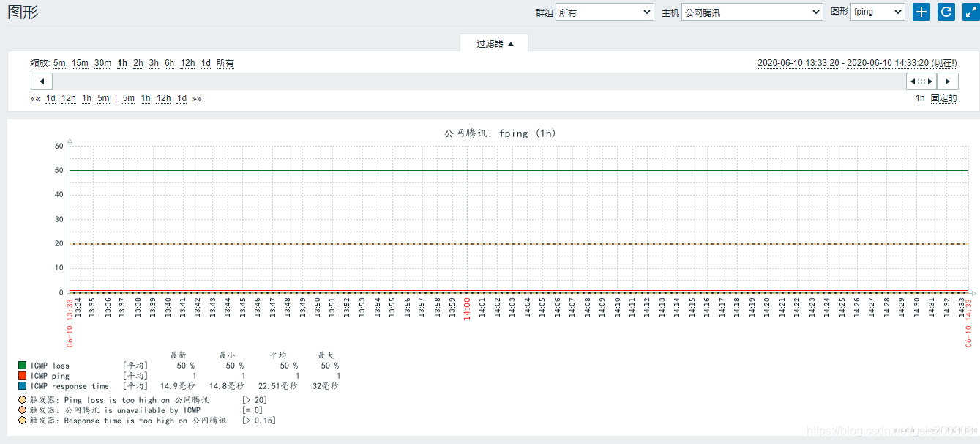Add graph to favorites with plus icon
This screenshot has height=444, width=980.
(x=921, y=12)
